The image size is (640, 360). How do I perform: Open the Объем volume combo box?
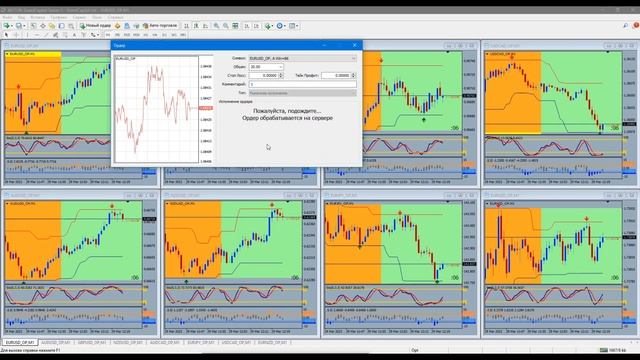(x=266, y=67)
